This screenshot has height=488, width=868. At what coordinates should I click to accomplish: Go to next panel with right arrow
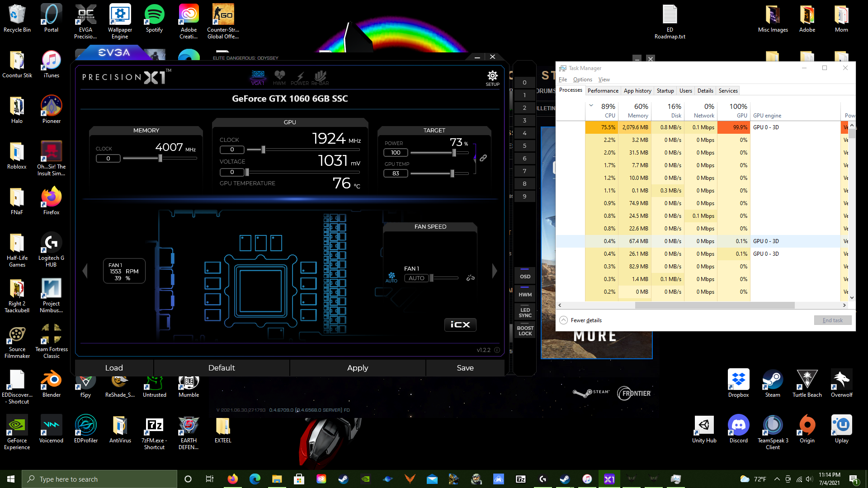tap(495, 271)
